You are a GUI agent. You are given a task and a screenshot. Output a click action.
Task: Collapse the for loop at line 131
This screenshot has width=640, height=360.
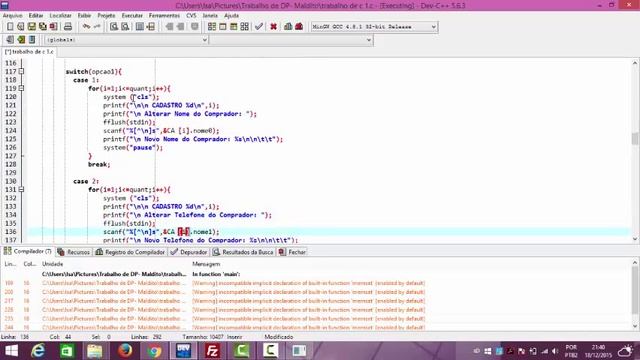click(21, 189)
